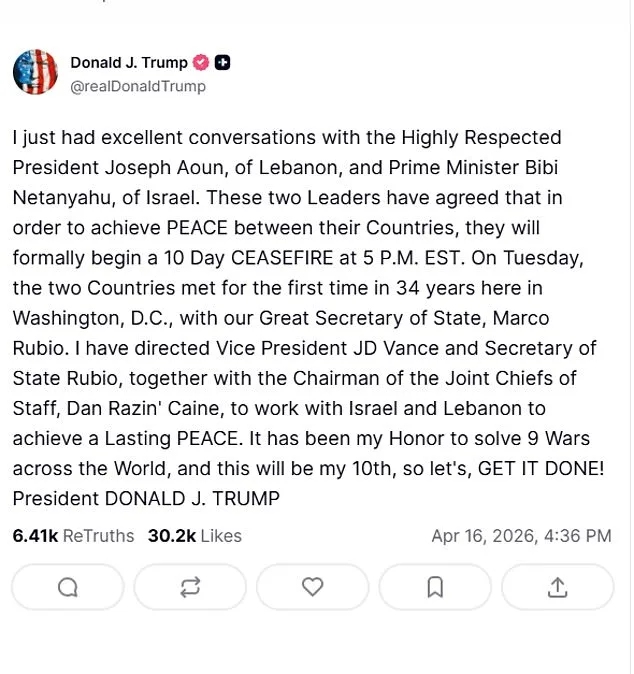Viewport: 634px width, 674px height.
Task: Click the word CEASEFIRE in the post
Action: click(x=288, y=258)
